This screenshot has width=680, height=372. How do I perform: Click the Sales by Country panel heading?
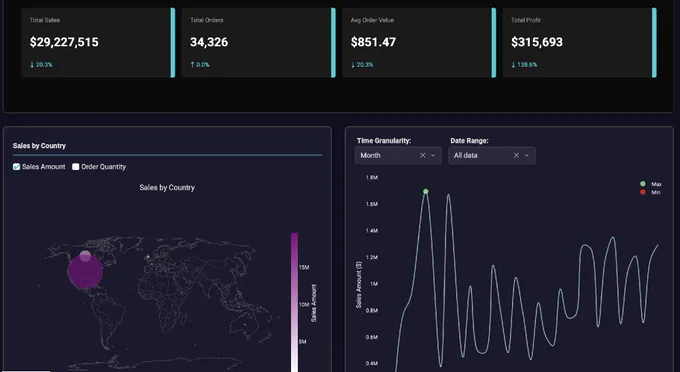[39, 146]
